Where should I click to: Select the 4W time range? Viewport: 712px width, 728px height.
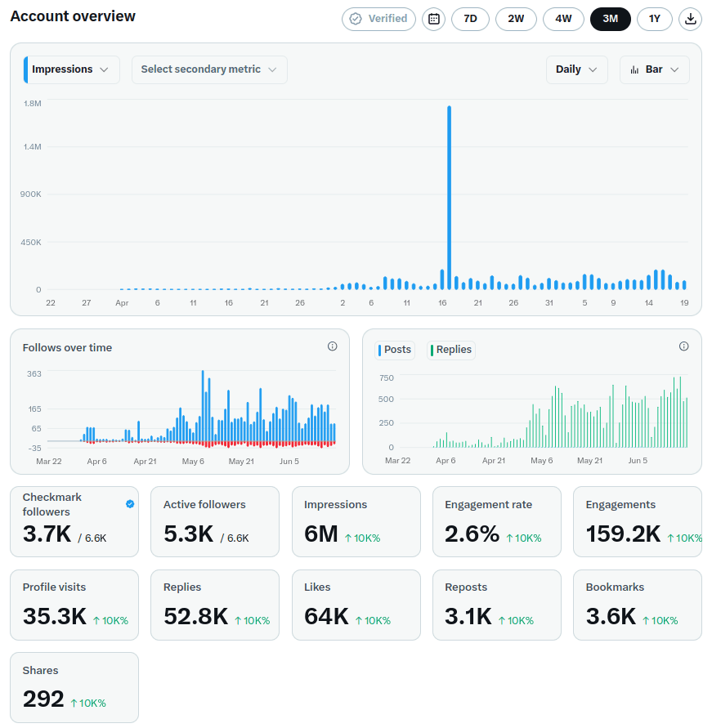[x=563, y=19]
